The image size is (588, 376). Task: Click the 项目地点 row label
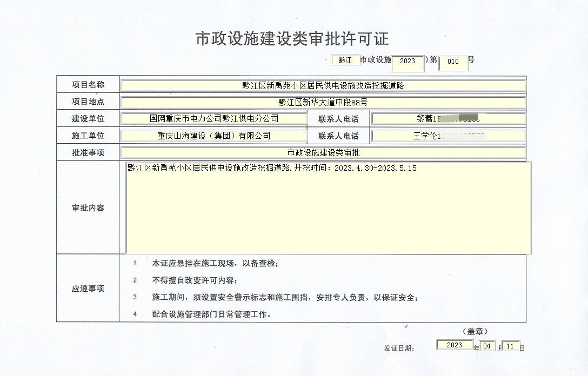(88, 102)
